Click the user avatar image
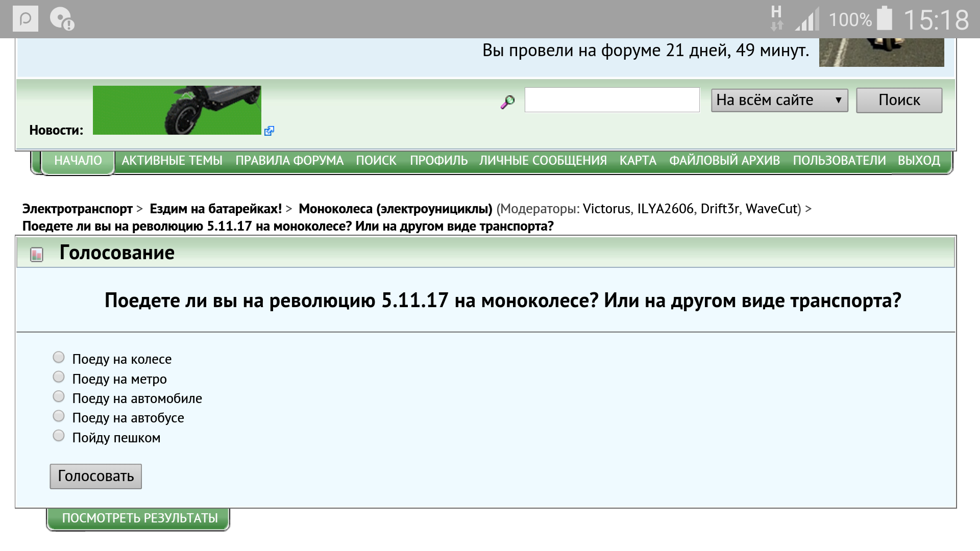980x551 pixels. tap(881, 52)
